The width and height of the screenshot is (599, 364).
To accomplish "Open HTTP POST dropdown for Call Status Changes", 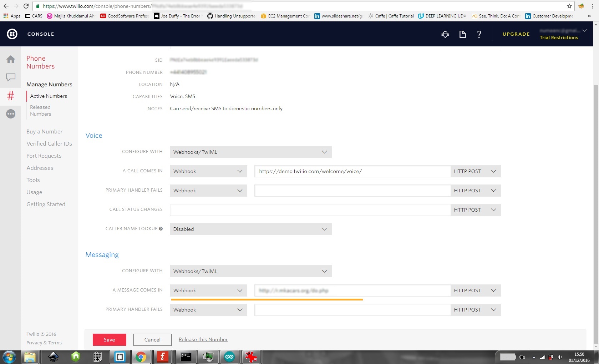I will [476, 210].
